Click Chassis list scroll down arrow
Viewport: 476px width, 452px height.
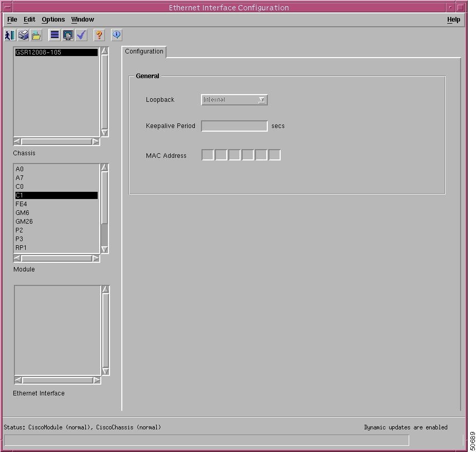point(104,133)
